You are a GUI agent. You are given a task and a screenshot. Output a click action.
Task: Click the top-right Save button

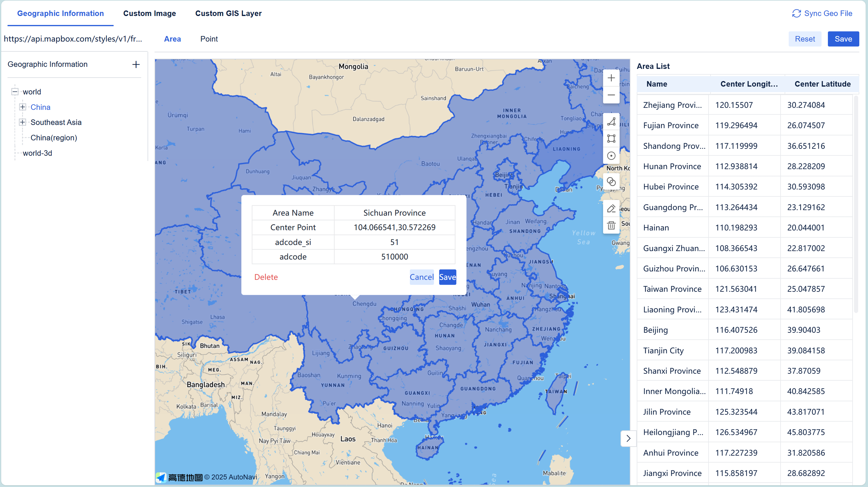pos(843,39)
